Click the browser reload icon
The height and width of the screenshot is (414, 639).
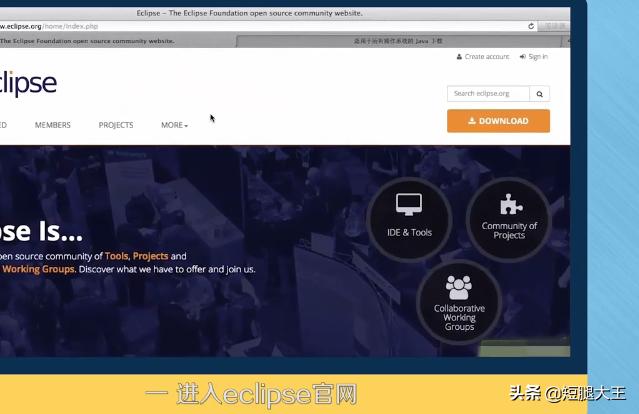click(x=531, y=26)
